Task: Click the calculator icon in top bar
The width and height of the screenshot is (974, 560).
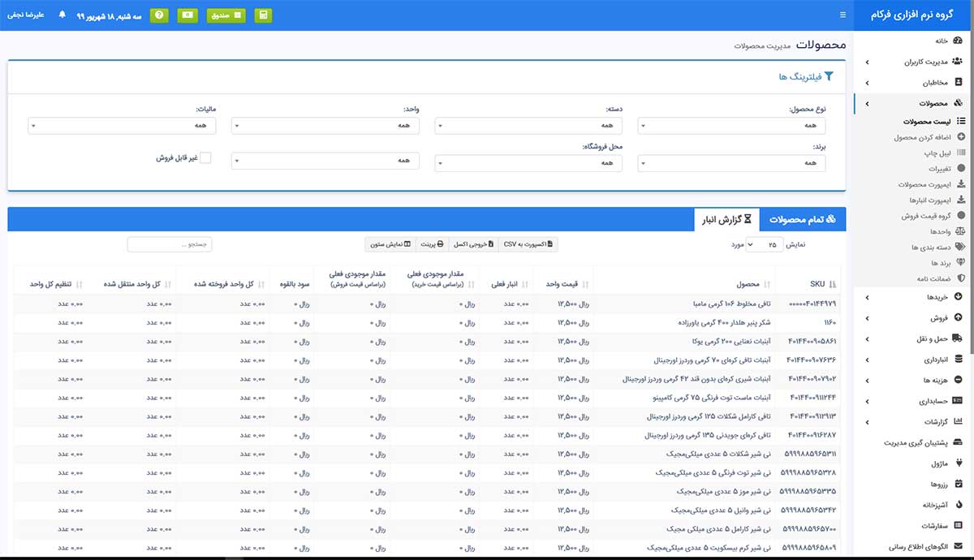Action: point(263,15)
